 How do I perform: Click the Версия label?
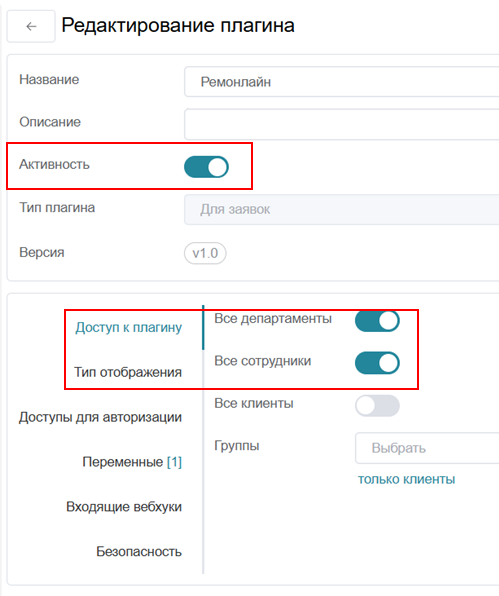tap(42, 252)
